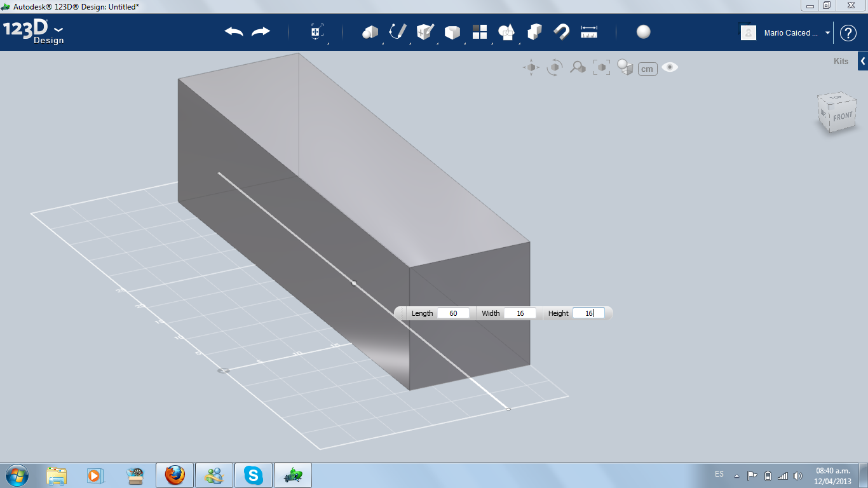Expand the Mario Caiced user account dropdown

pos(827,33)
